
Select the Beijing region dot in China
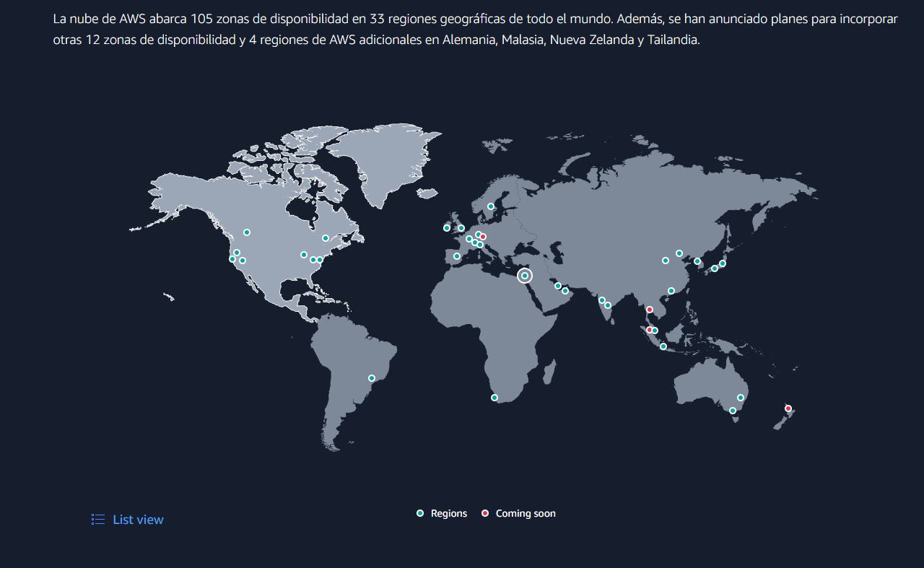[679, 253]
